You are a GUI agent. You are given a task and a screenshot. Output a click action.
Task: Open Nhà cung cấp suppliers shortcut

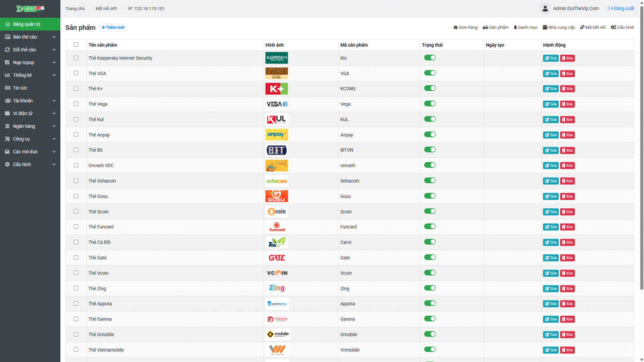point(559,27)
